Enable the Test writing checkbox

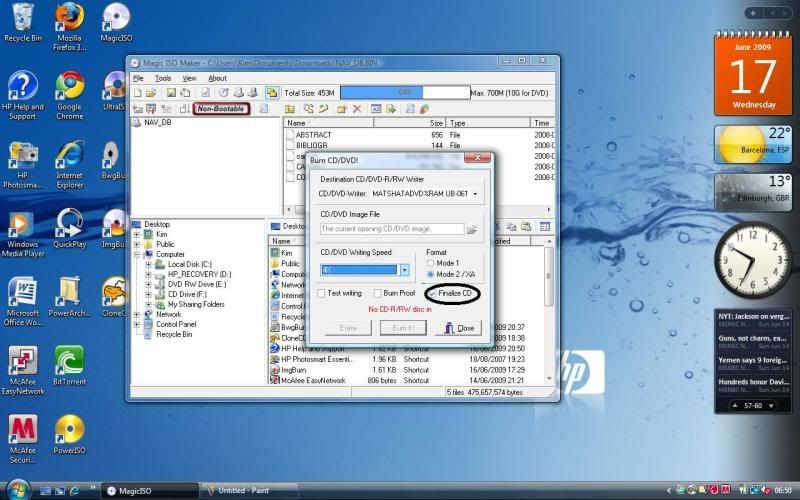click(321, 293)
